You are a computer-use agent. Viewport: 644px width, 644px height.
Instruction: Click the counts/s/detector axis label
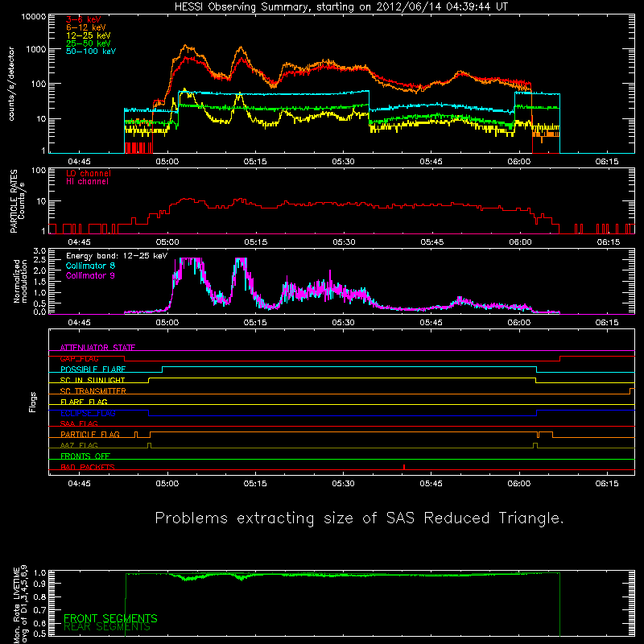(11, 84)
